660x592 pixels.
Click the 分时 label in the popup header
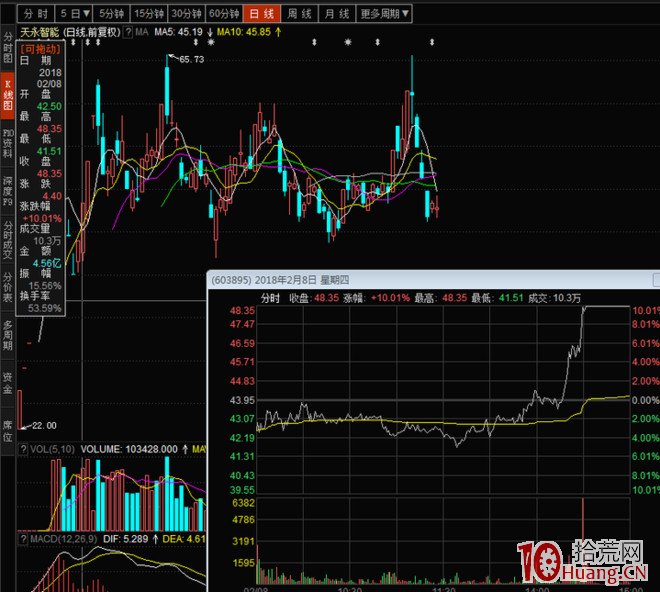(x=270, y=298)
